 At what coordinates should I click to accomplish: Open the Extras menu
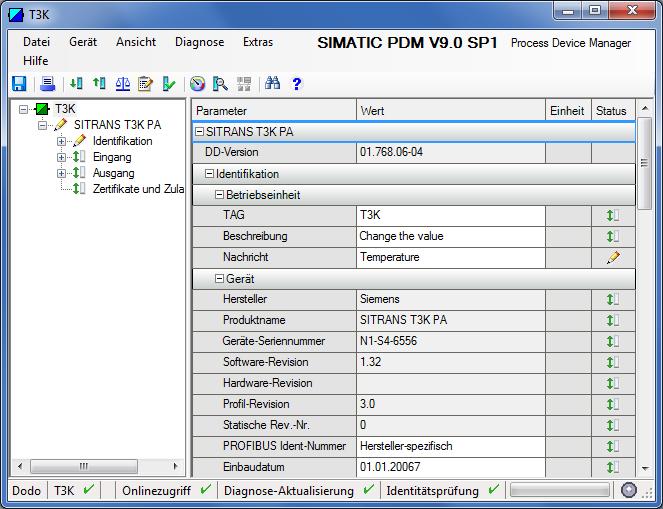258,42
